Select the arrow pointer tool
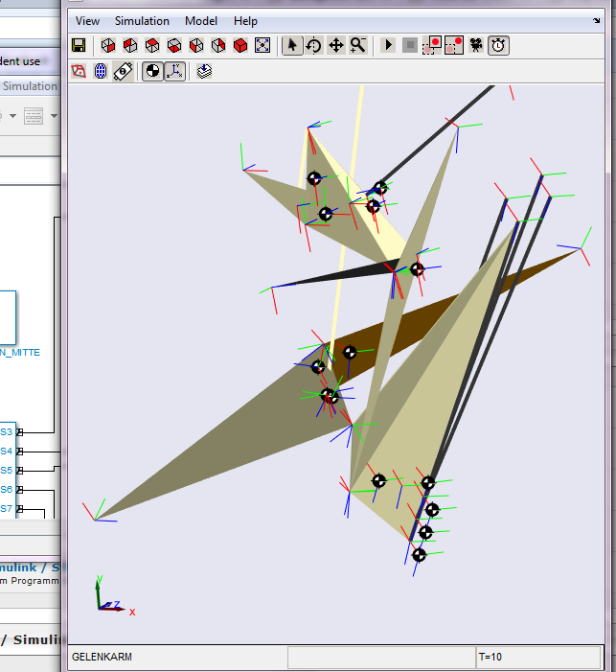Image resolution: width=616 pixels, height=672 pixels. (292, 45)
